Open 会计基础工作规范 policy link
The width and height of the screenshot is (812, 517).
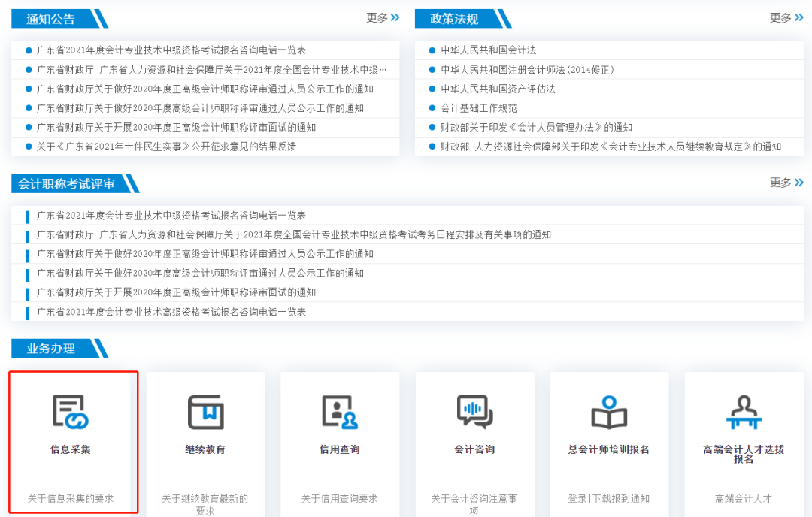[x=479, y=108]
